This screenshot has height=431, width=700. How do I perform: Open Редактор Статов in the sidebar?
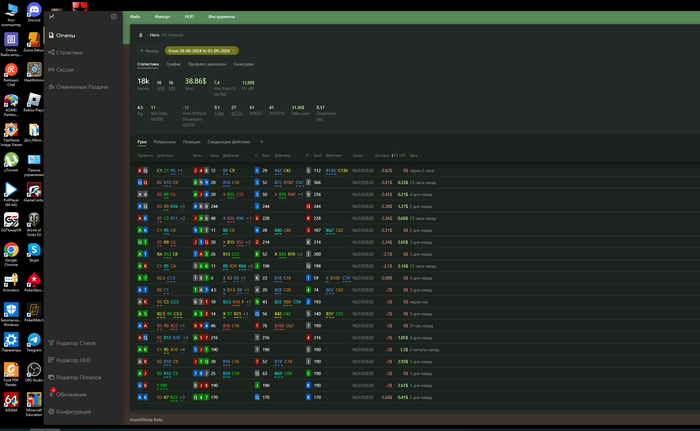[x=72, y=343]
